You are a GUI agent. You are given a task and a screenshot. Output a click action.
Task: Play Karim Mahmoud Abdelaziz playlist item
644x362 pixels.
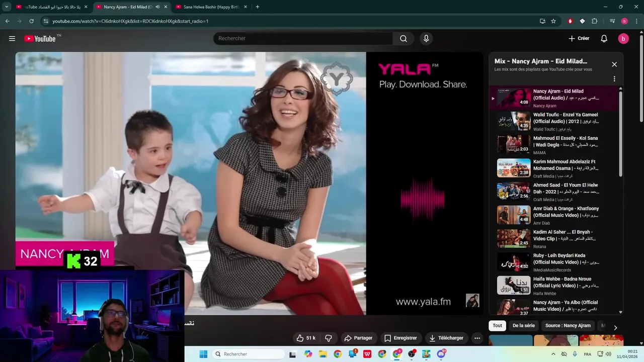click(554, 168)
